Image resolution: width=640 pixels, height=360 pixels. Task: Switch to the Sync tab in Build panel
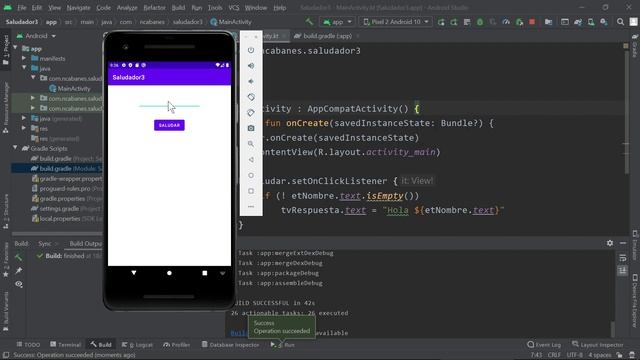point(45,244)
